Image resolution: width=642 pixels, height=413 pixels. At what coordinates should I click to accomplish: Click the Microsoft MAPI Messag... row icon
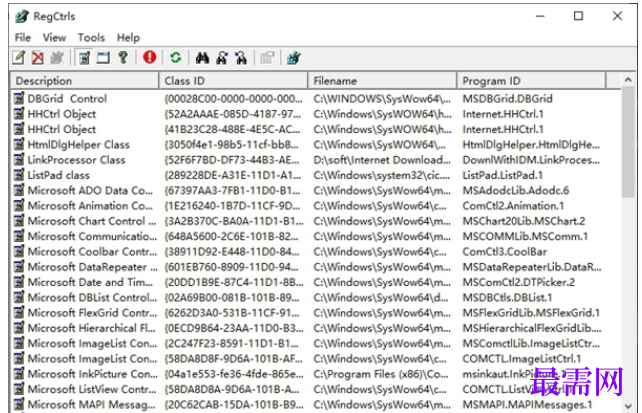click(x=19, y=404)
